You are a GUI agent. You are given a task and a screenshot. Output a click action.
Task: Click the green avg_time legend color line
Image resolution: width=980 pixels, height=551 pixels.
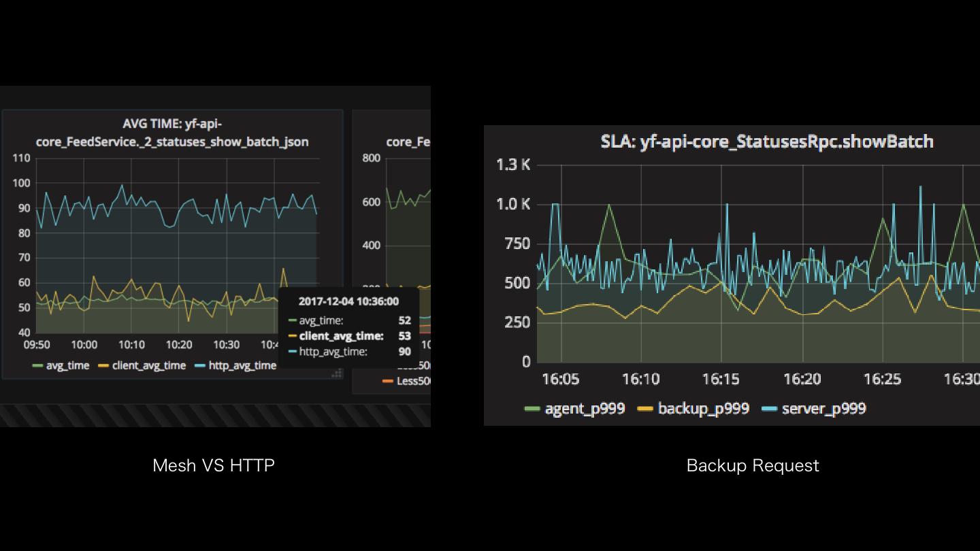point(38,366)
